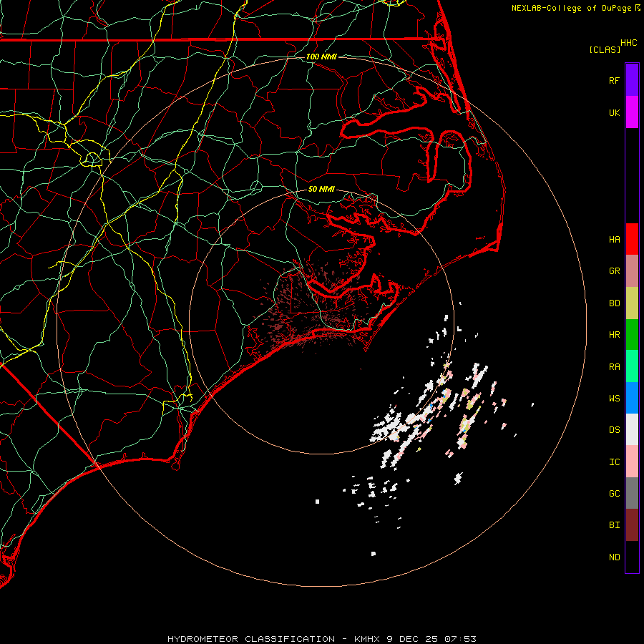Screen dimensions: 644x644
Task: Click the DS white legend swatch
Action: point(632,429)
